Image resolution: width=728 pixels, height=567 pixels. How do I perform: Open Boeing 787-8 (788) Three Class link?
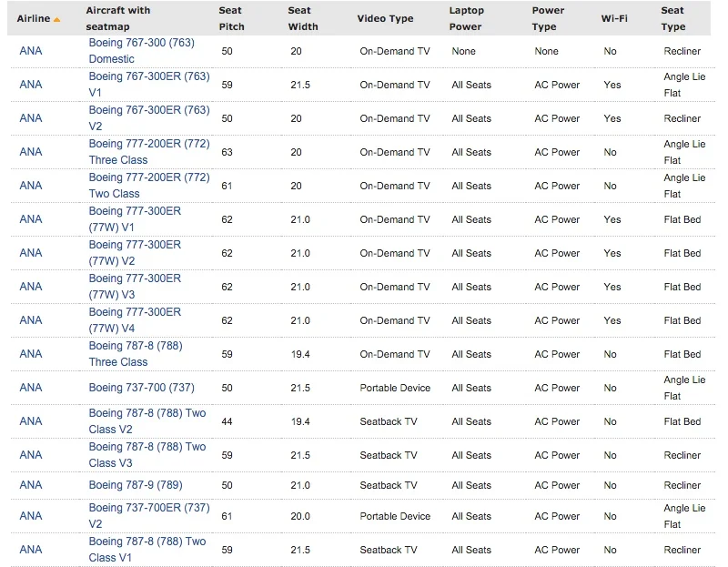136,354
